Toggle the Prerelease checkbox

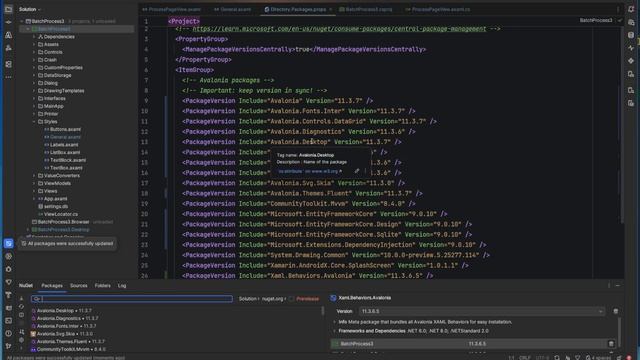[x=291, y=299]
